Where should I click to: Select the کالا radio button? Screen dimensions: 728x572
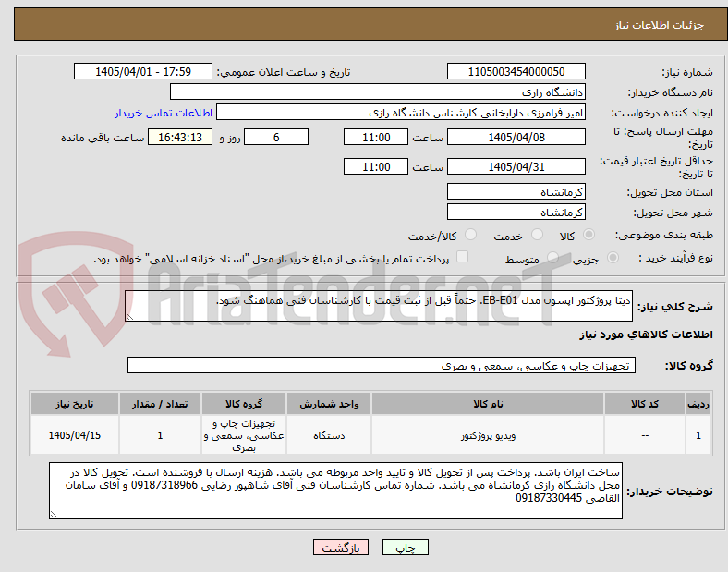pyautogui.click(x=588, y=235)
